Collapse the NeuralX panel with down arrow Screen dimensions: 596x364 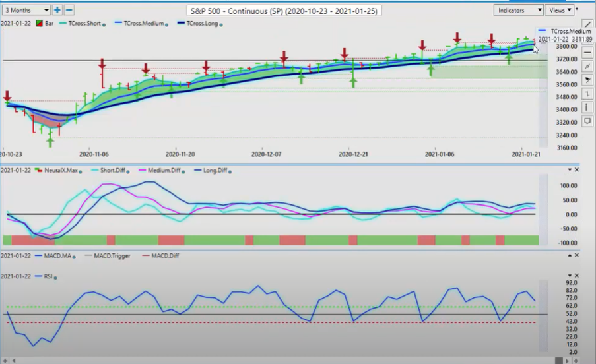[570, 169]
